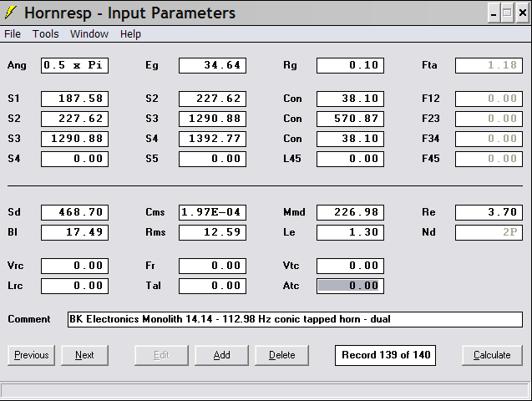This screenshot has width=532, height=401.
Task: Click the Tal field
Action: click(x=212, y=286)
